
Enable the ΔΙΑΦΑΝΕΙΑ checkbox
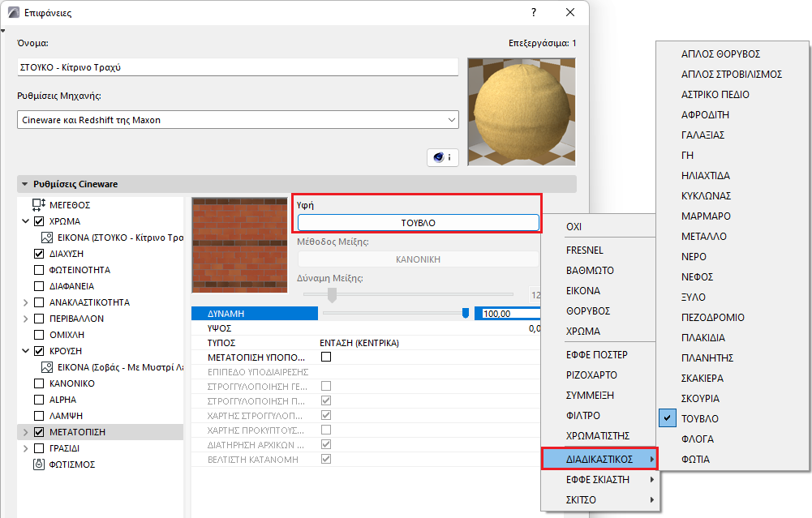click(x=39, y=286)
